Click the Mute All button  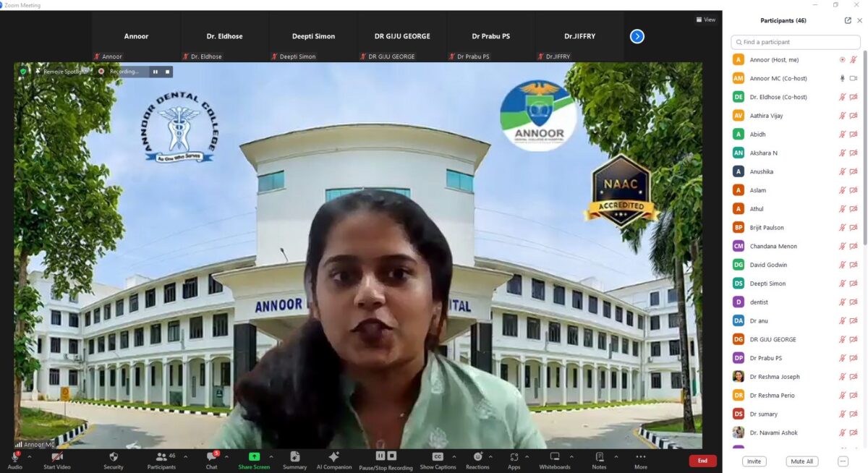(x=801, y=461)
